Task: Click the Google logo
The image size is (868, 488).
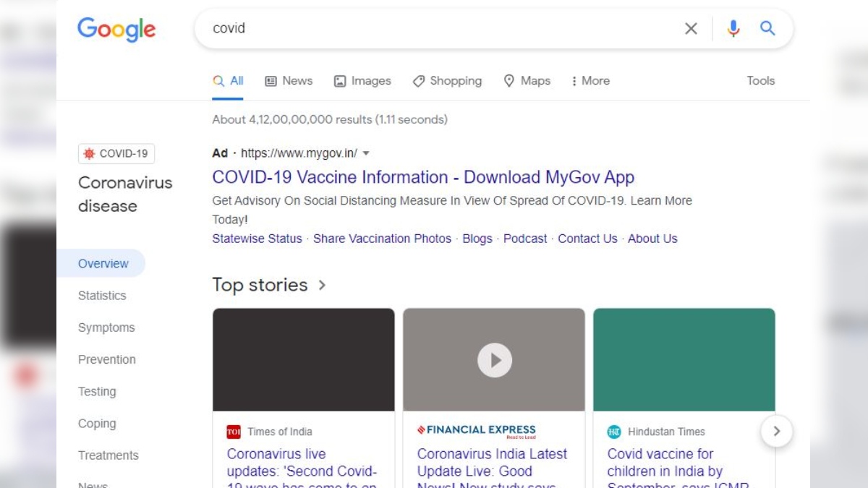Action: (116, 29)
